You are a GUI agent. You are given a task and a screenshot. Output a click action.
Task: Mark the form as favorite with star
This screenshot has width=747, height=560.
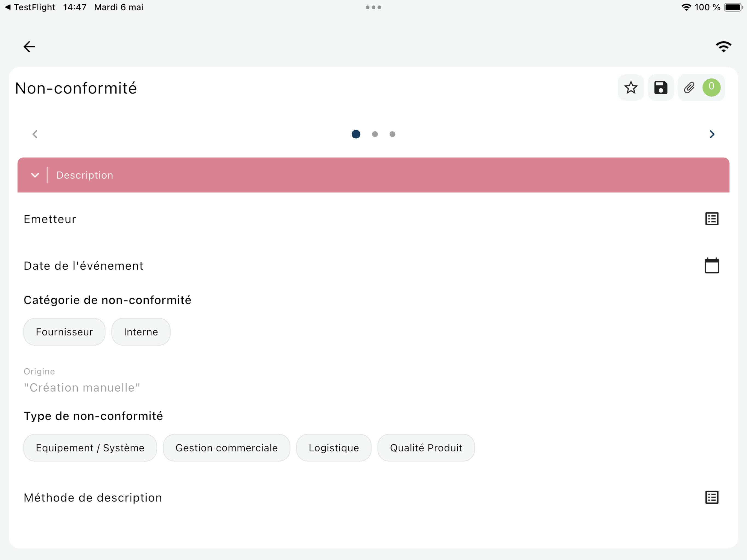pyautogui.click(x=631, y=87)
